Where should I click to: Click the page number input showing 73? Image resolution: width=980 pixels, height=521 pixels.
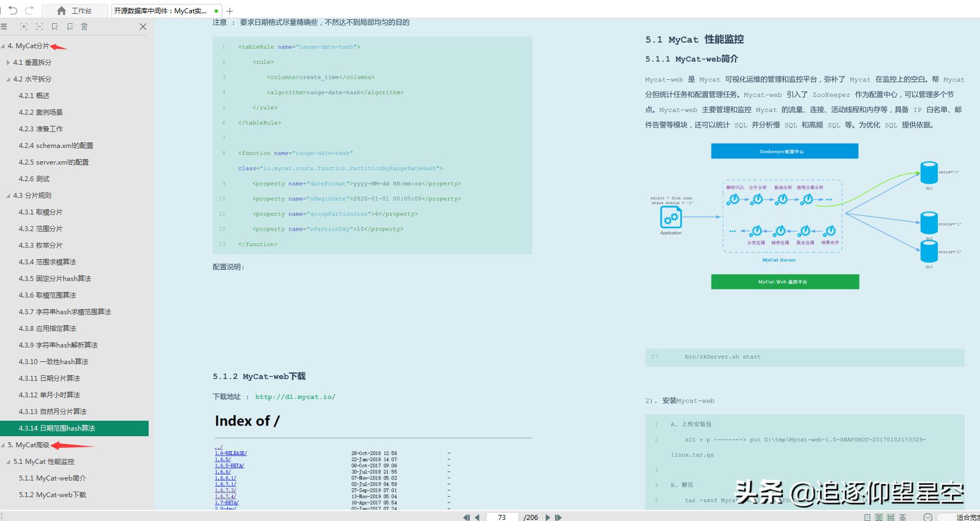tap(501, 517)
